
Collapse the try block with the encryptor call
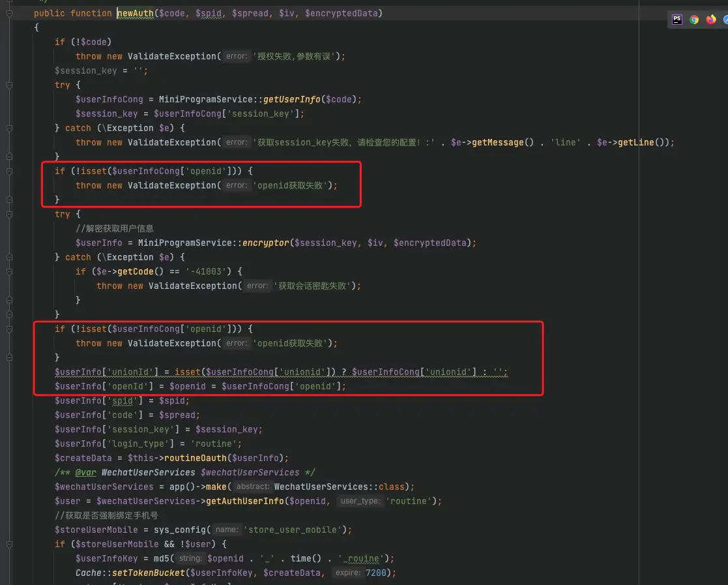tap(9, 214)
